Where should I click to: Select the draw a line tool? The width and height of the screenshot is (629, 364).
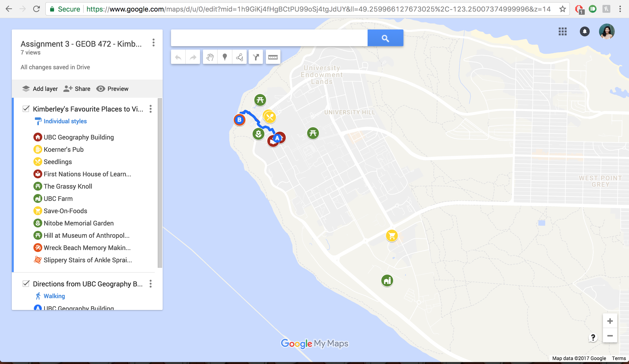[239, 57]
